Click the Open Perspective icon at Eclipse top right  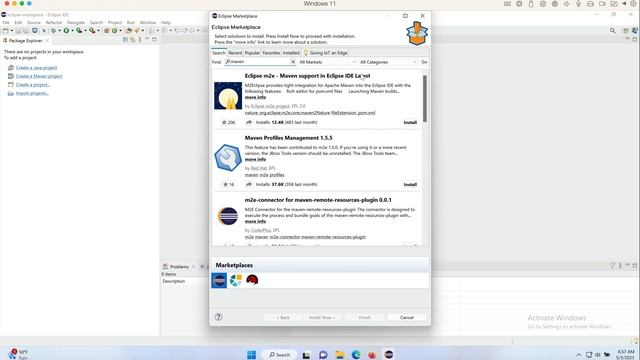[625, 31]
